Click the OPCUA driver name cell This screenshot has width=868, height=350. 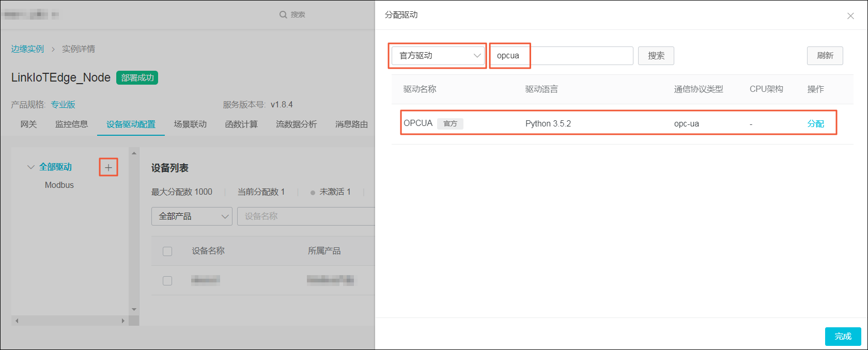[418, 123]
